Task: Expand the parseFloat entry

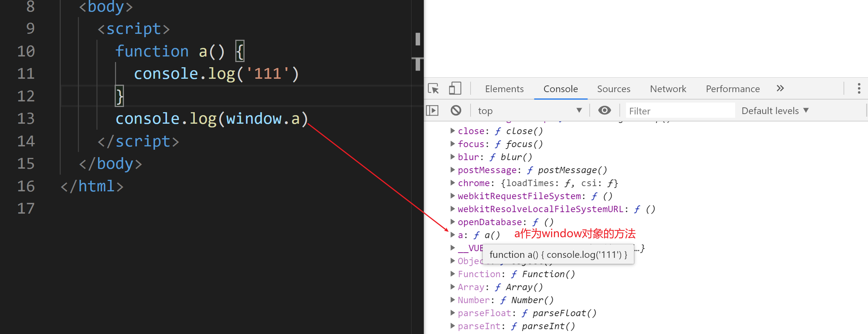Action: point(452,313)
